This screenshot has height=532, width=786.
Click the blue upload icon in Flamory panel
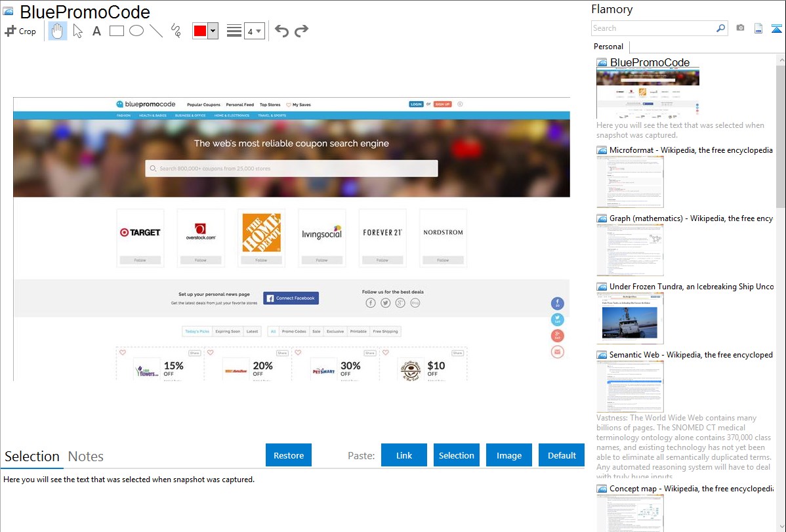click(x=776, y=28)
